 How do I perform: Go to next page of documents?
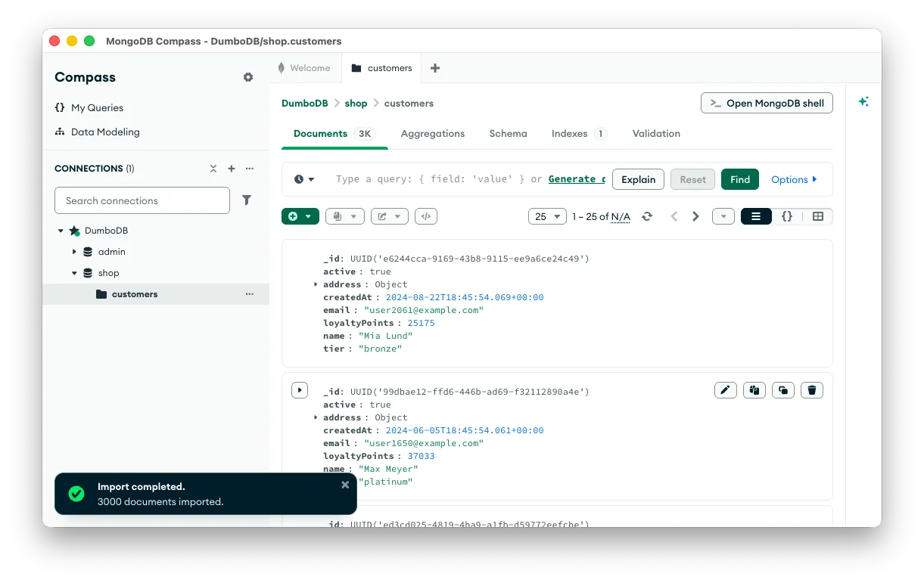pyautogui.click(x=696, y=216)
